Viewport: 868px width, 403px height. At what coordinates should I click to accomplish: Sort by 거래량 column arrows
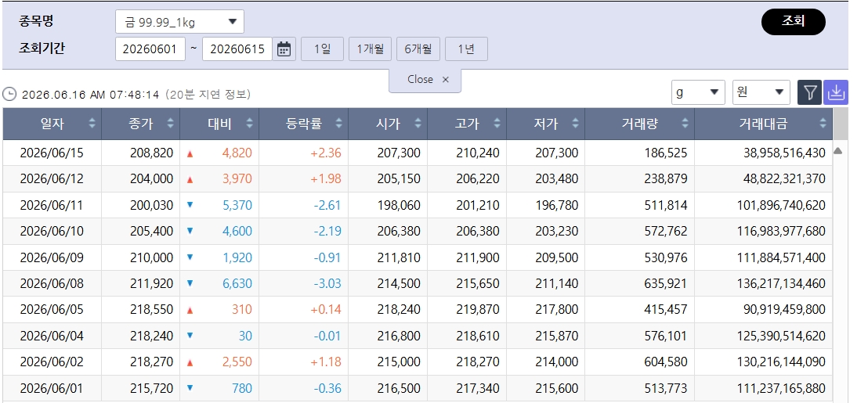[x=685, y=124]
